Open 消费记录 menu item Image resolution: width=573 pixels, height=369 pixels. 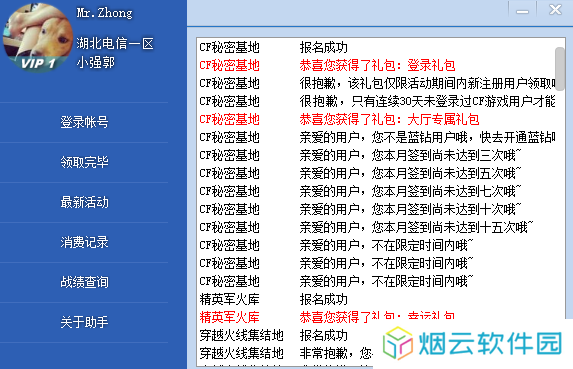[x=84, y=242]
